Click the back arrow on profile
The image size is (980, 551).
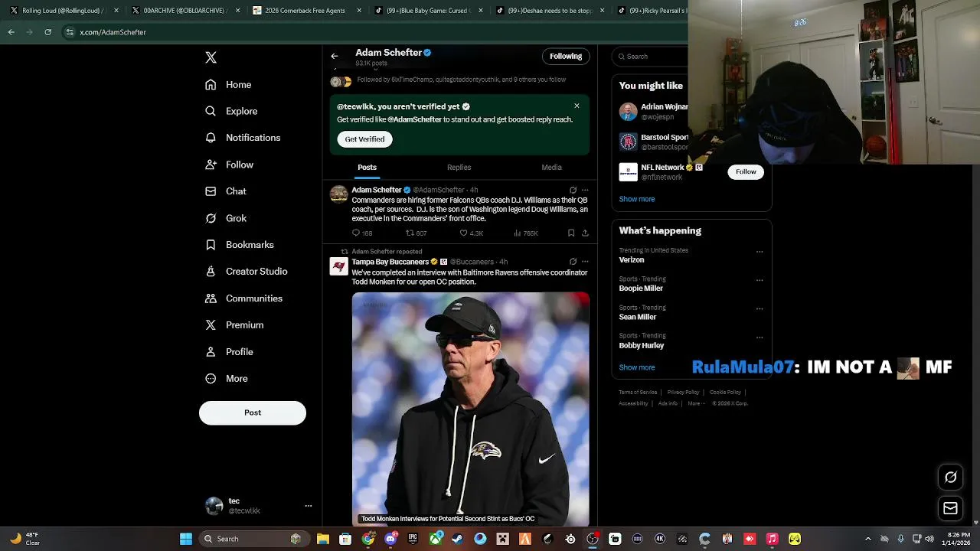coord(335,56)
